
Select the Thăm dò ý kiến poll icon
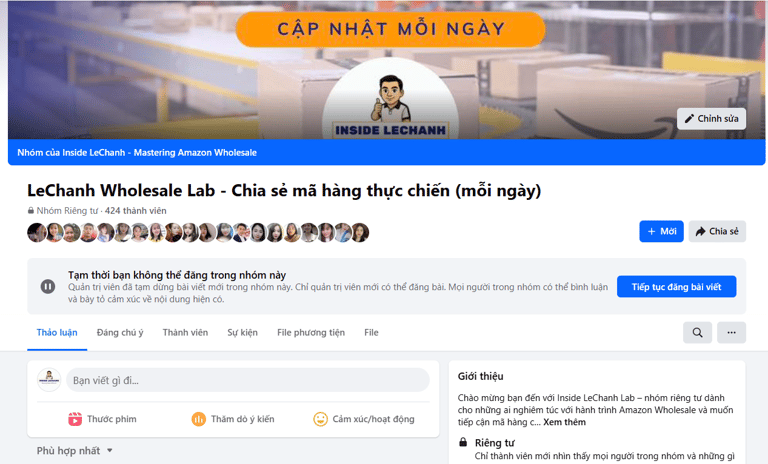click(198, 419)
